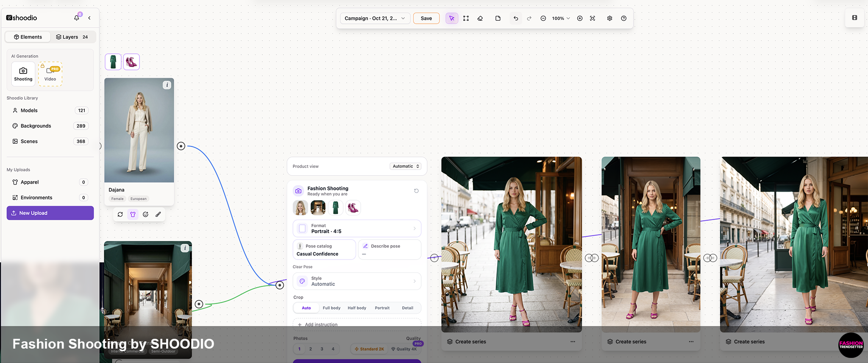Zoom out with the minus icon
868x363 pixels.
[x=543, y=18]
